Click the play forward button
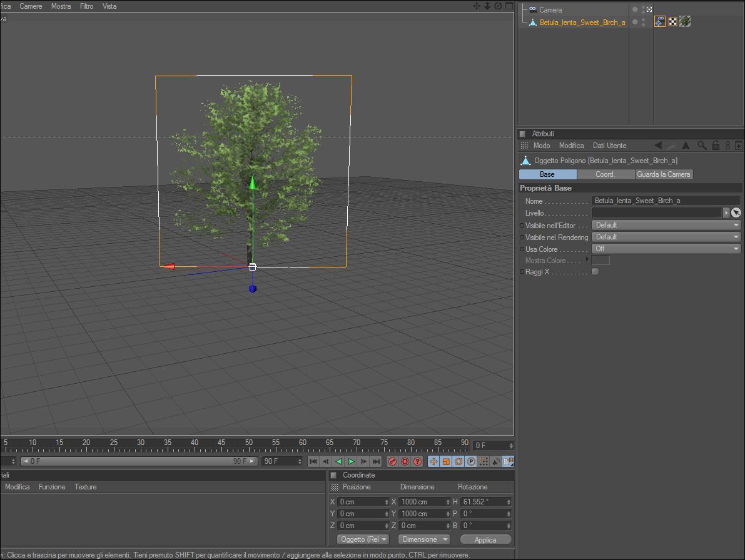Screen dimensions: 745x560 coord(351,462)
